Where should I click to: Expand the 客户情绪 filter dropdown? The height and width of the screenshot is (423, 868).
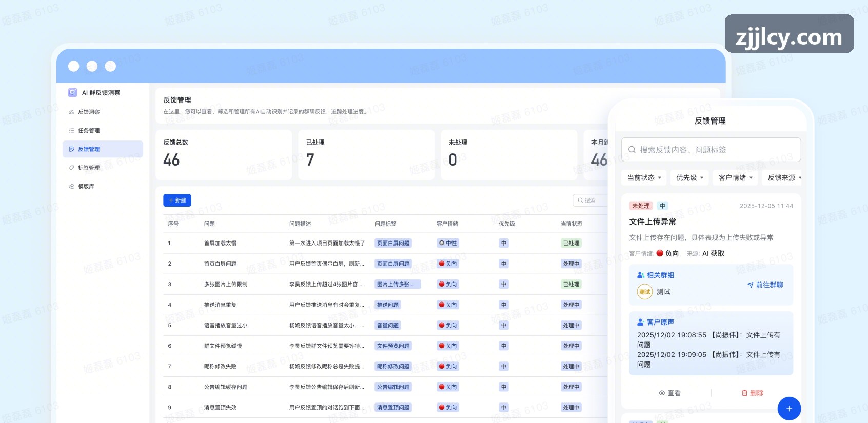click(735, 178)
